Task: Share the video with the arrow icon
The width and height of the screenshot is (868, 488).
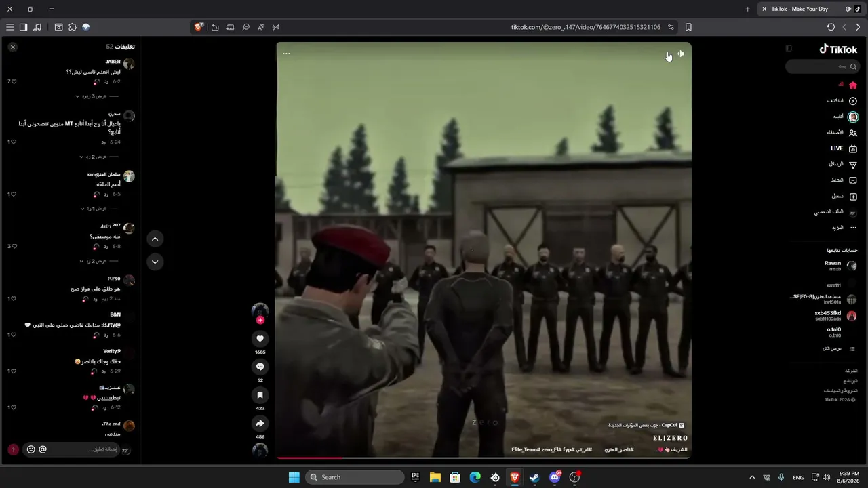Action: pos(260,424)
